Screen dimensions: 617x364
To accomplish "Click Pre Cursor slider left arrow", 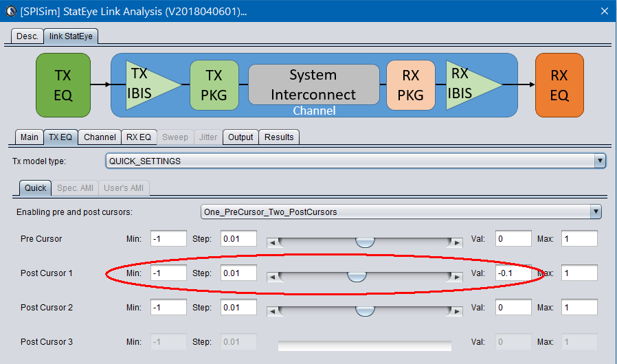I will 273,242.
